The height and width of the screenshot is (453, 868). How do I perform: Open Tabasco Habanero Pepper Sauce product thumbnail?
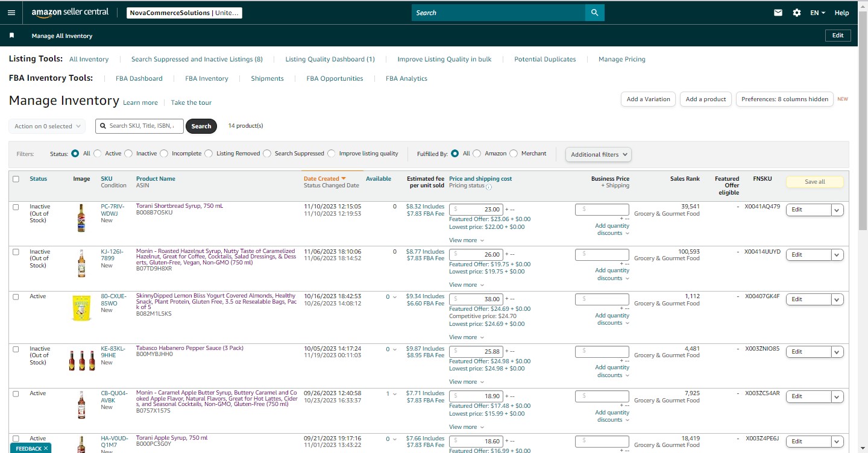click(81, 360)
